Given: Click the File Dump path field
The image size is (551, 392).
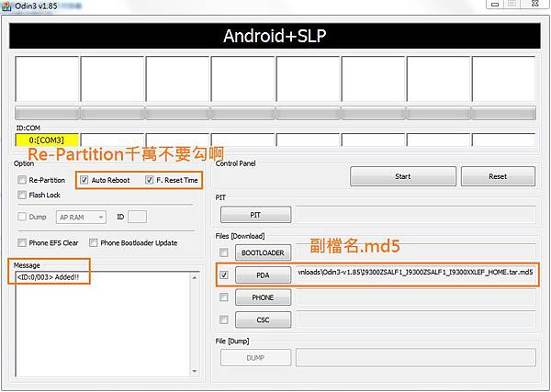Looking at the screenshot, I should [x=416, y=358].
